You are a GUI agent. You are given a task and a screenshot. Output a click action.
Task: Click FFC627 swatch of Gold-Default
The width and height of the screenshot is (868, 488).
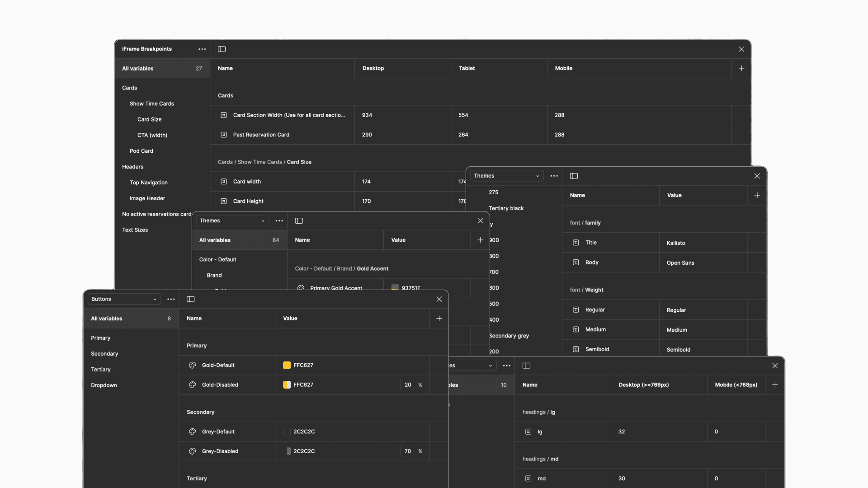pos(287,365)
